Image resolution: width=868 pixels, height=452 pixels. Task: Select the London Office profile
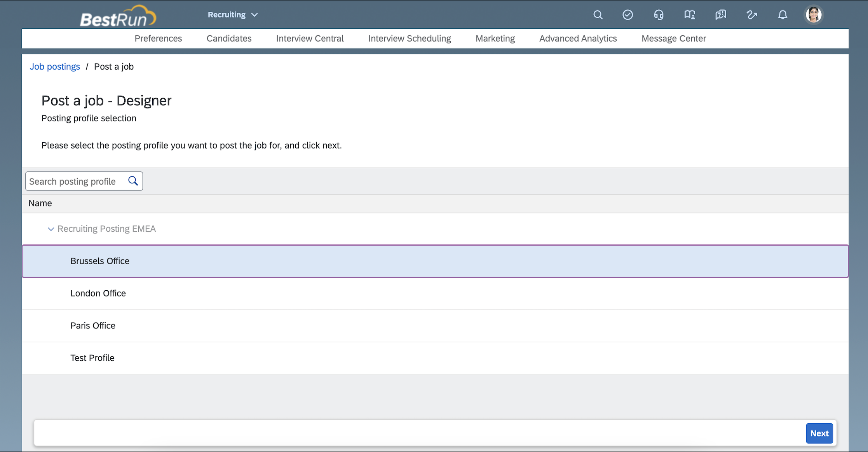435,293
